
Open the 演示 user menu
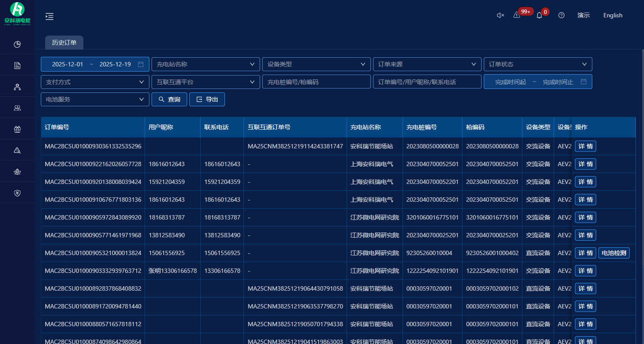(583, 15)
